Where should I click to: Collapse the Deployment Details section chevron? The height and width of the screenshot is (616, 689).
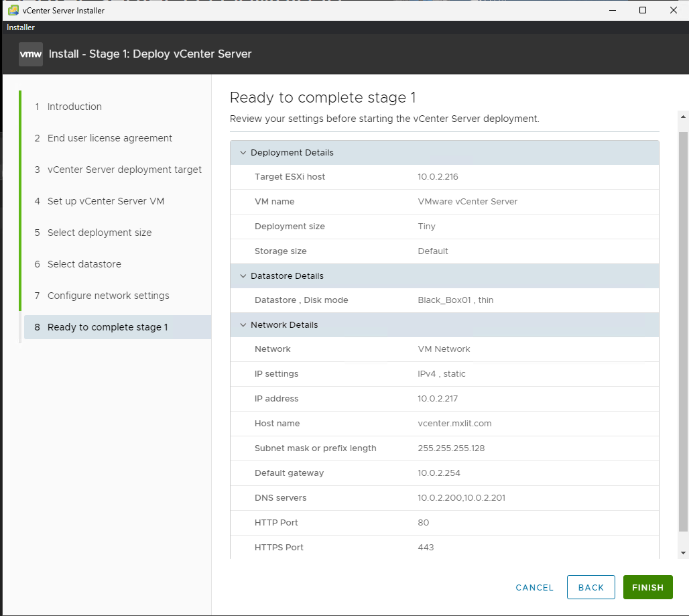tap(243, 153)
